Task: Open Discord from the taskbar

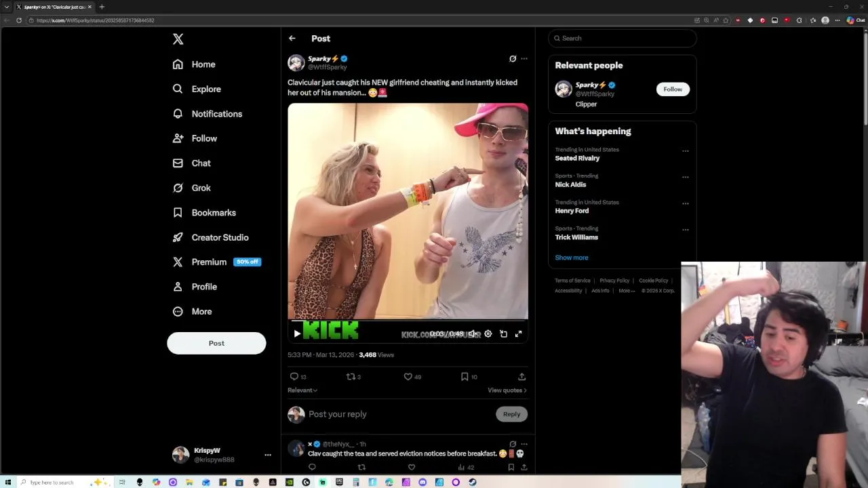Action: tap(422, 483)
